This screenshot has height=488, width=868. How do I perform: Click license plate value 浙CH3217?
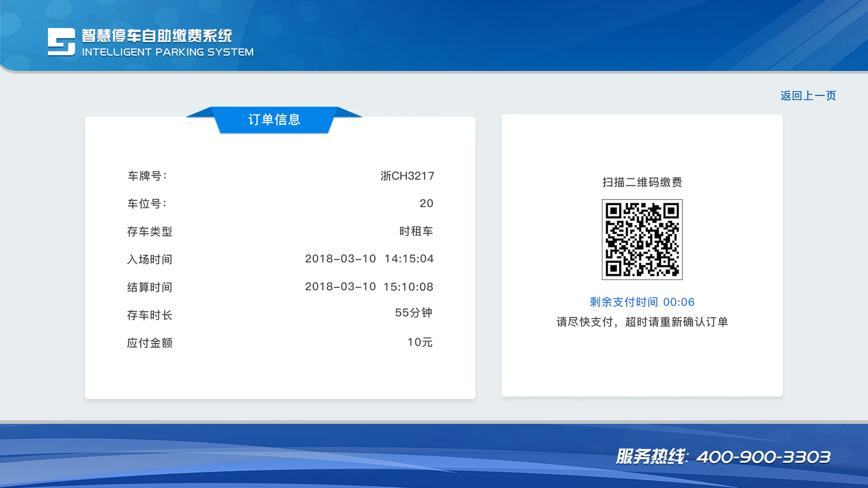(407, 176)
